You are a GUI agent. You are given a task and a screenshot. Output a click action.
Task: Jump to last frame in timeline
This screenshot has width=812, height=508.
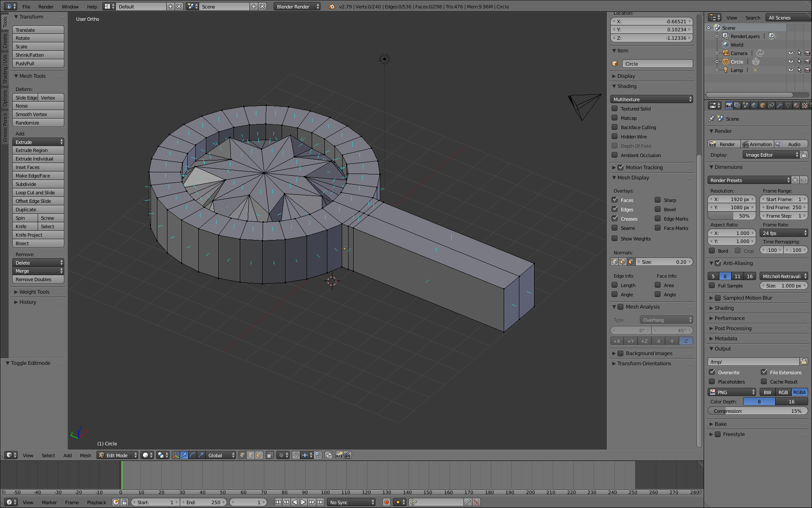click(x=320, y=502)
